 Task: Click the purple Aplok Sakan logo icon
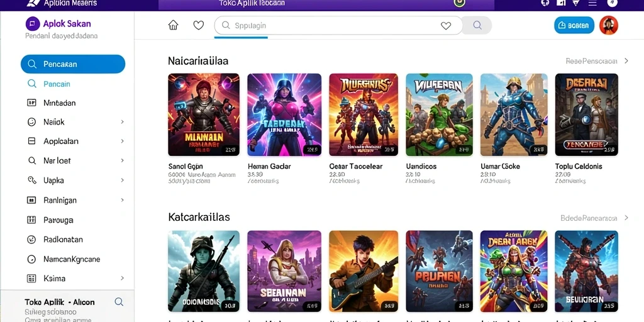coord(33,24)
